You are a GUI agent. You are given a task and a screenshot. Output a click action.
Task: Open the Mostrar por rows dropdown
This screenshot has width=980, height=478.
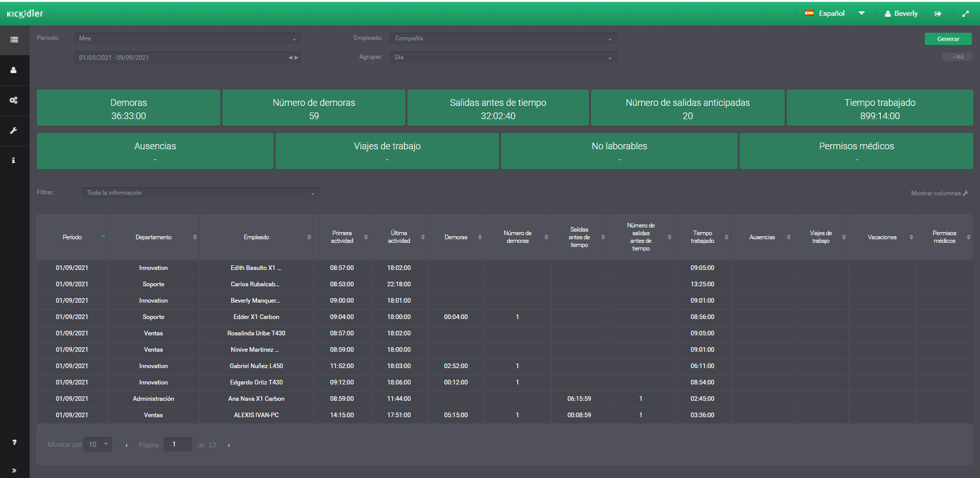point(98,444)
